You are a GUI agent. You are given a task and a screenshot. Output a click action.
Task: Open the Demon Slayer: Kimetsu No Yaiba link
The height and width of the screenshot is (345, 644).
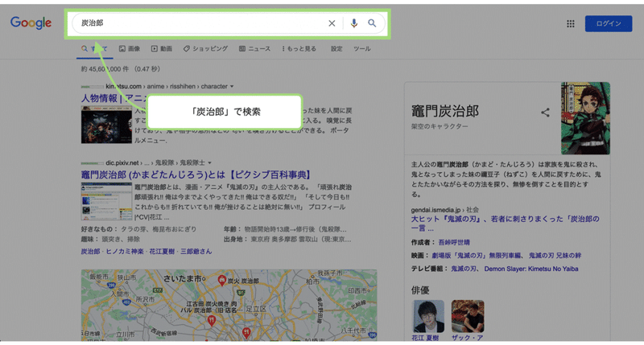point(531,269)
